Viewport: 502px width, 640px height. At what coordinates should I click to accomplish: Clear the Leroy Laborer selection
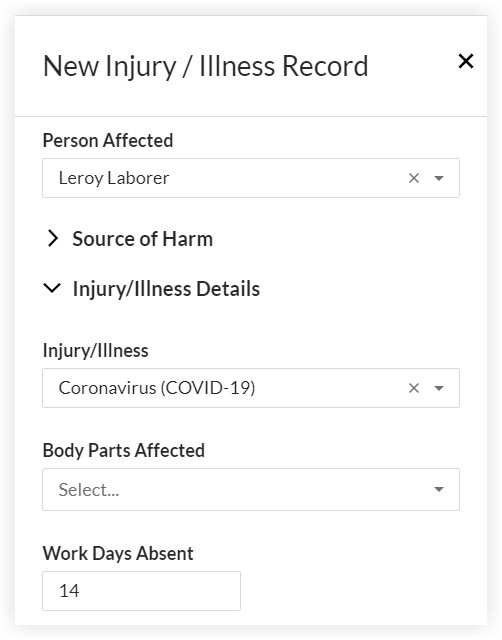(414, 178)
